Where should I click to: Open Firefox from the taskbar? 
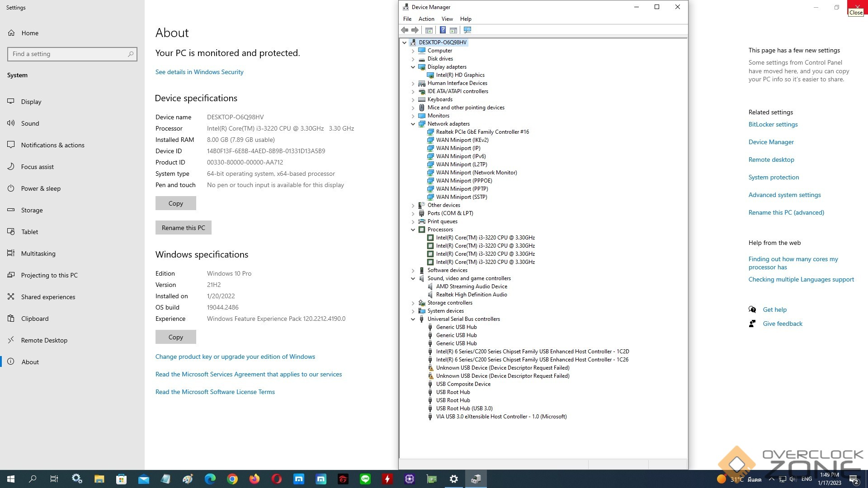[x=255, y=479]
